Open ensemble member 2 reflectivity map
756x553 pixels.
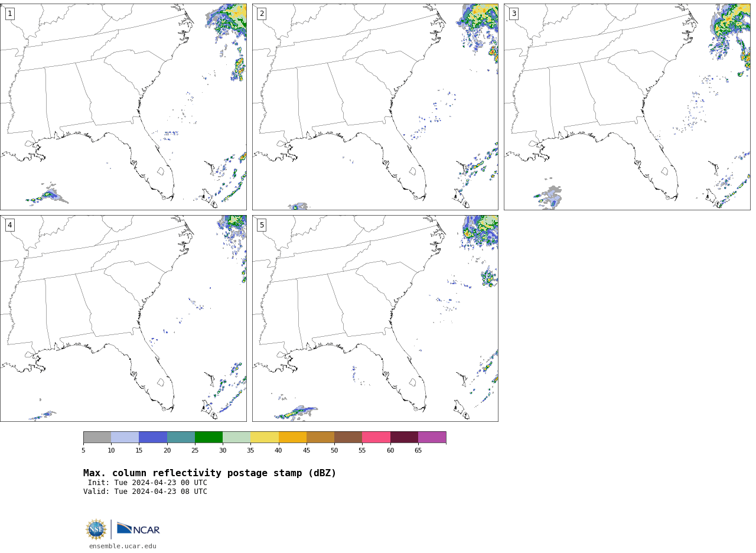[x=375, y=107]
